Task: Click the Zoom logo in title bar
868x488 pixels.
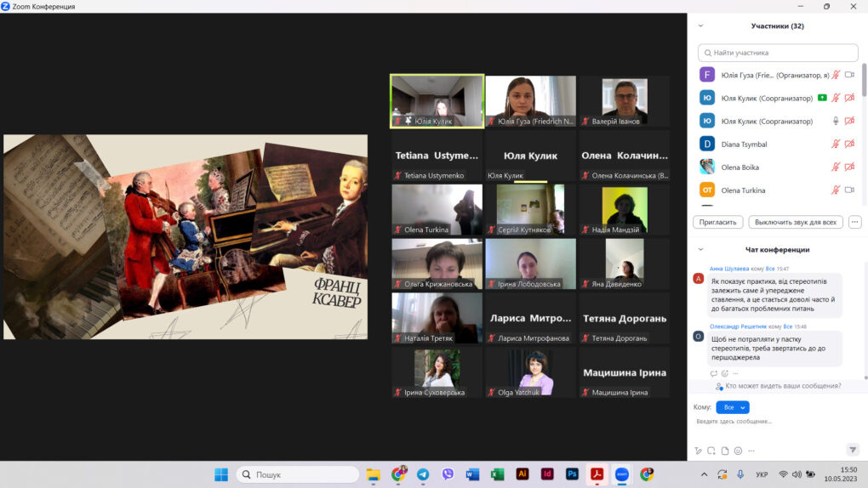Action: [x=6, y=6]
